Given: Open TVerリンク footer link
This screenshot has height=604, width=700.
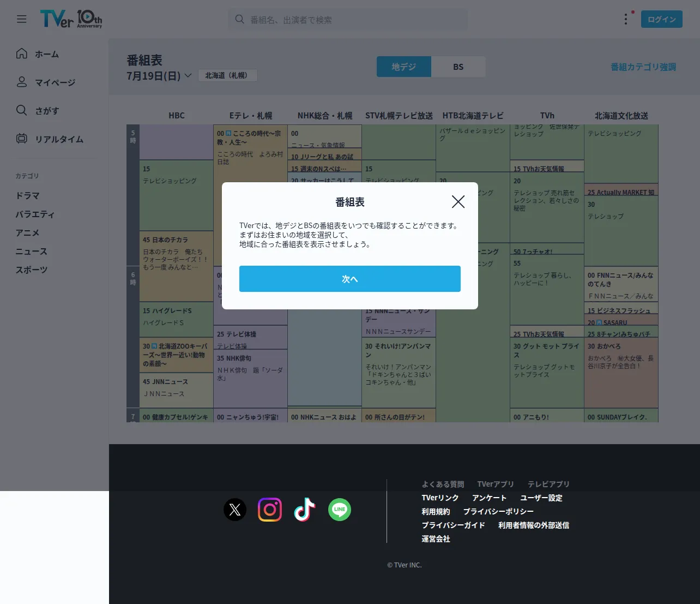Looking at the screenshot, I should (440, 498).
